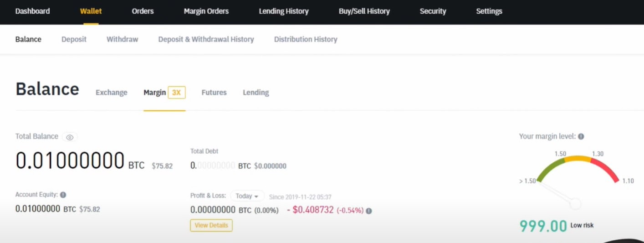Image resolution: width=644 pixels, height=243 pixels.
Task: Open Margin Orders page
Action: coord(206,11)
